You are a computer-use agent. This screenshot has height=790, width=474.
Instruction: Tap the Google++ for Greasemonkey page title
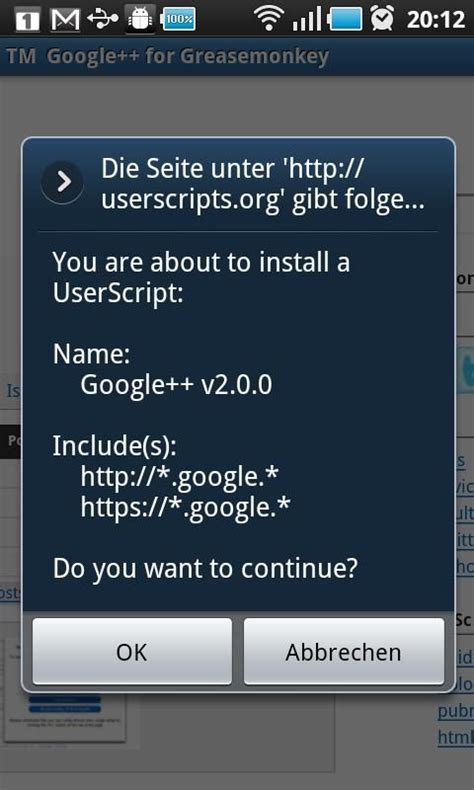pos(168,56)
